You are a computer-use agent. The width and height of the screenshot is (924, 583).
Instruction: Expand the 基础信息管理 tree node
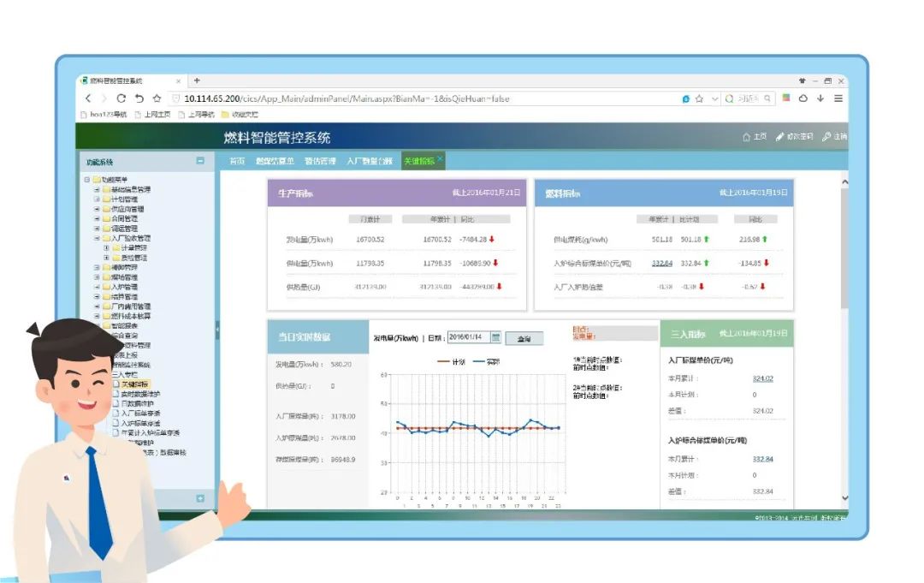(98, 188)
